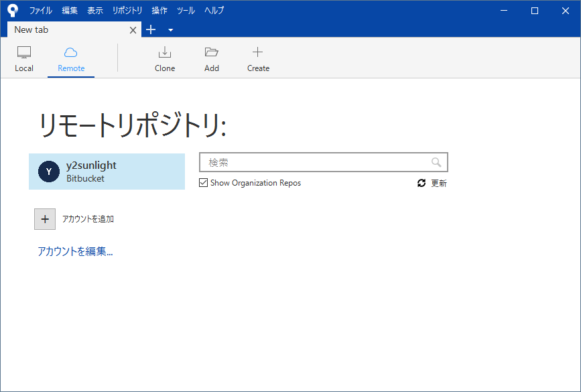Click the search magnifier icon
The height and width of the screenshot is (392, 581).
tap(436, 162)
